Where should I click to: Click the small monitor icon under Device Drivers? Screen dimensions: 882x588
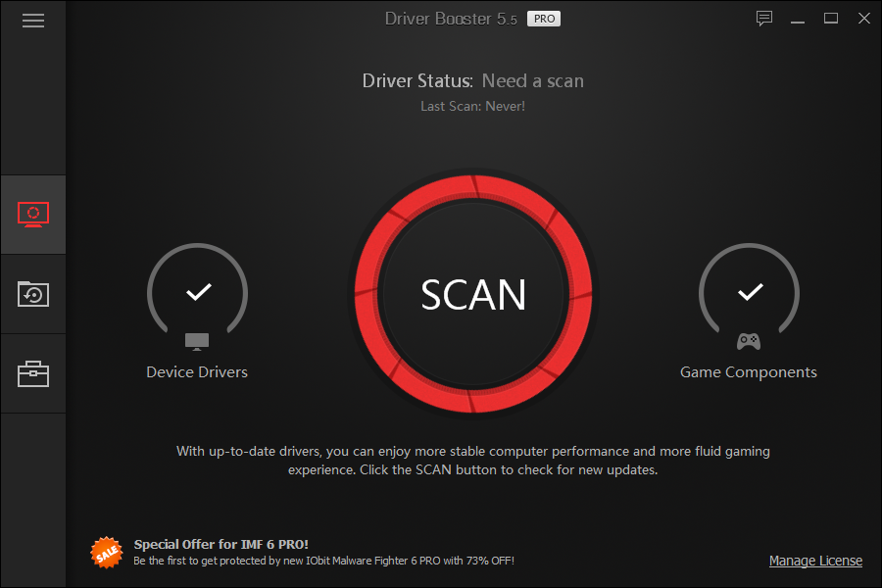coord(197,342)
